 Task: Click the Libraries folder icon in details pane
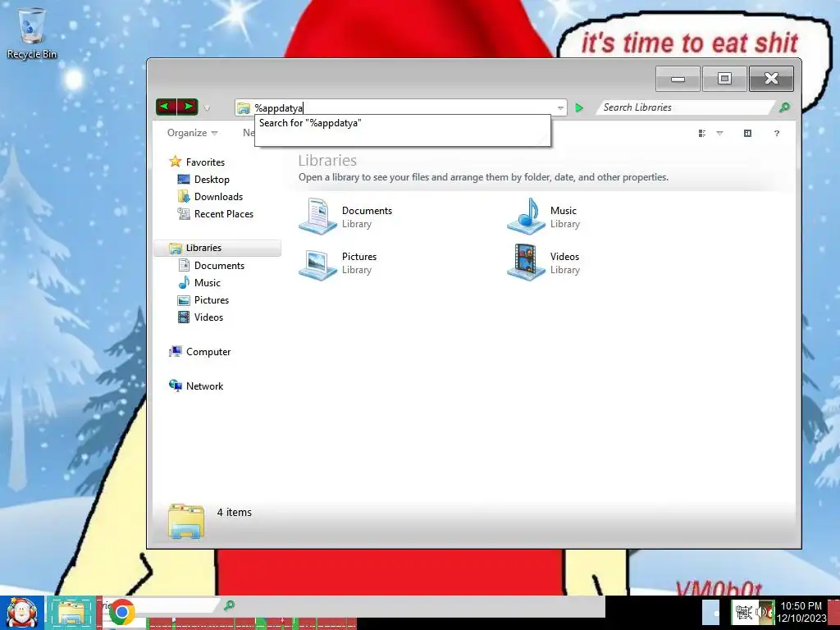[186, 520]
